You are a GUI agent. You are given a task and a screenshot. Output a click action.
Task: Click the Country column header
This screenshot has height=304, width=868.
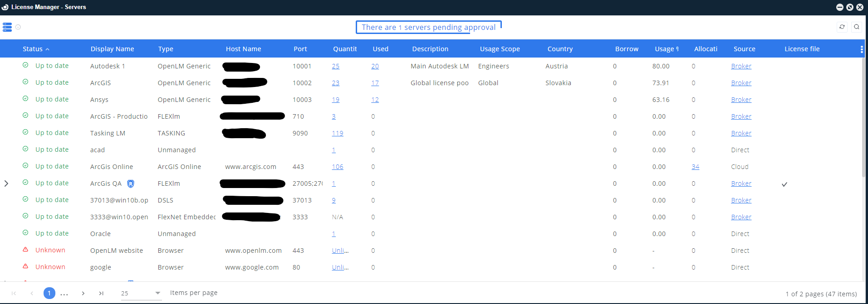[x=560, y=49]
